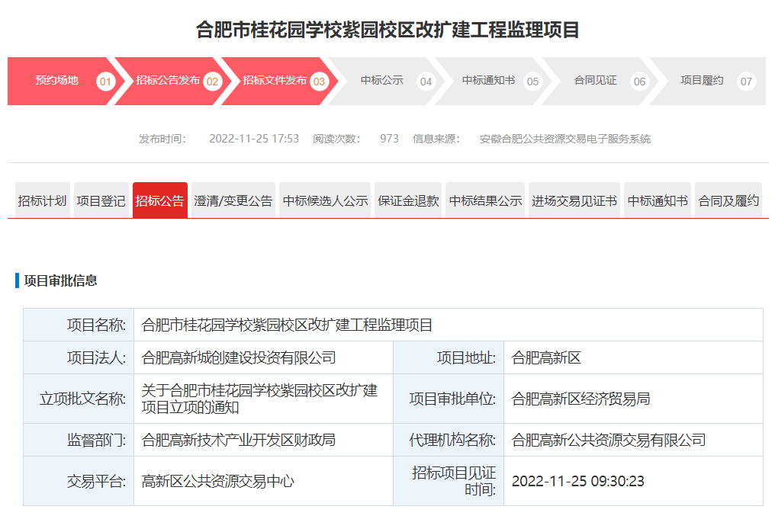The image size is (775, 532).
Task: Click the read count 973
Action: click(x=390, y=139)
